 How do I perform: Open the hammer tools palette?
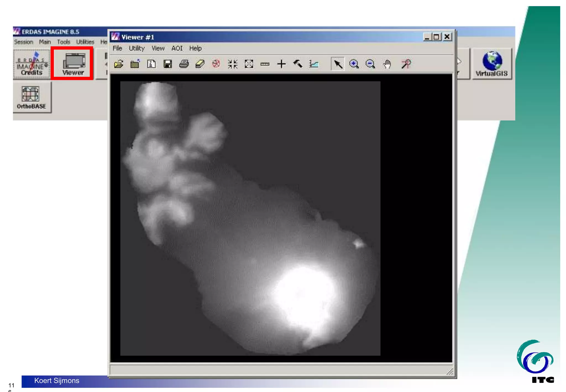pos(298,64)
